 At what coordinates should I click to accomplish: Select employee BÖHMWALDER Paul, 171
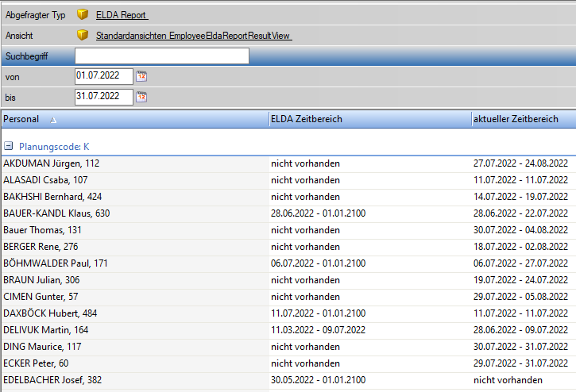(56, 263)
